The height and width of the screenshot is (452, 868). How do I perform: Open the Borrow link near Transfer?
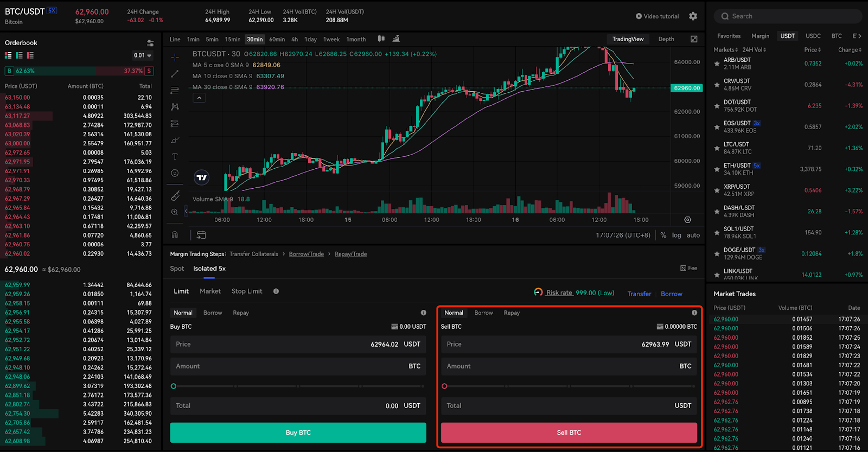point(672,294)
